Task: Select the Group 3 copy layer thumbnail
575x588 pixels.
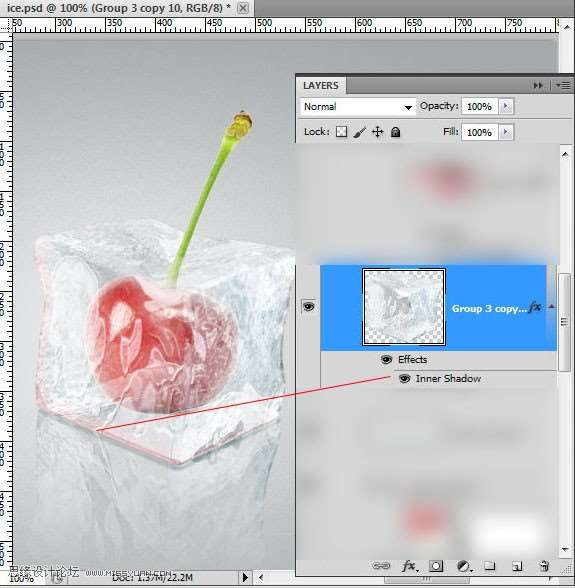Action: (x=404, y=307)
